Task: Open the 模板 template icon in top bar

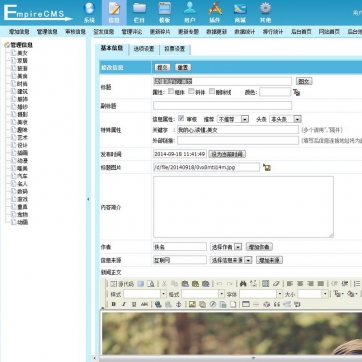Action: pyautogui.click(x=165, y=12)
